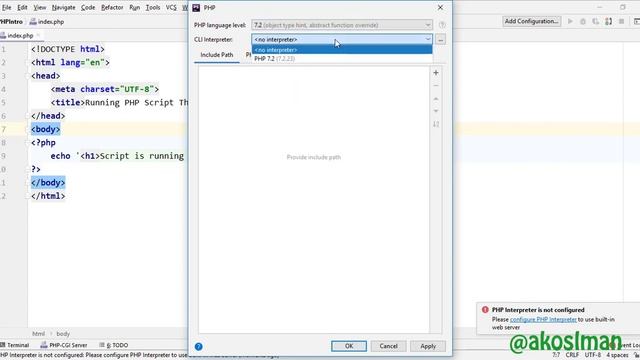Click the <?php opening tag line

(x=43, y=142)
